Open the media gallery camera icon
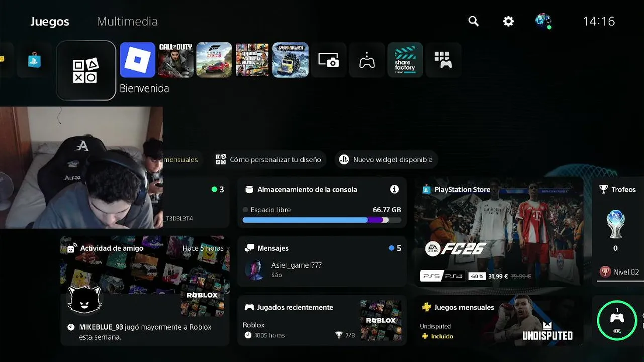 [328, 60]
